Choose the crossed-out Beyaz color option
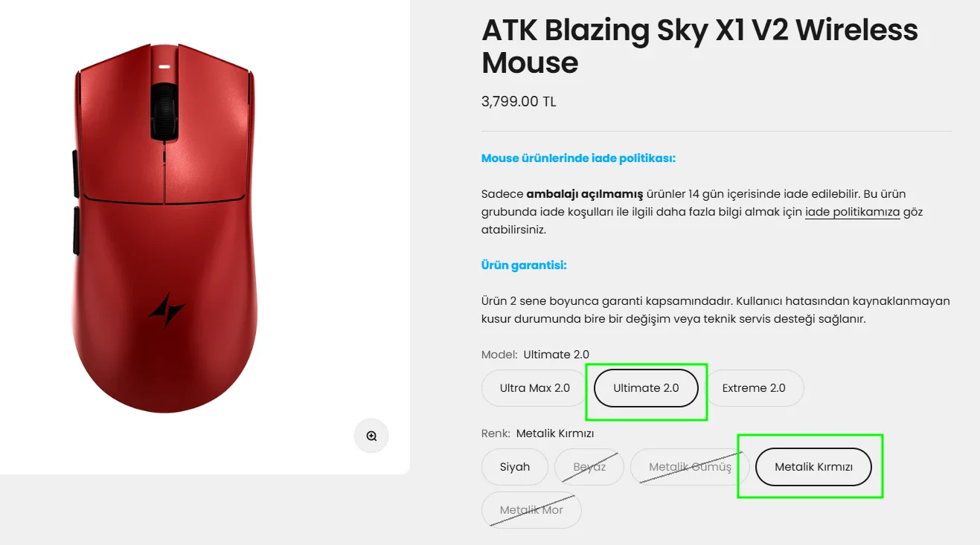Viewport: 980px width, 545px height. [589, 467]
